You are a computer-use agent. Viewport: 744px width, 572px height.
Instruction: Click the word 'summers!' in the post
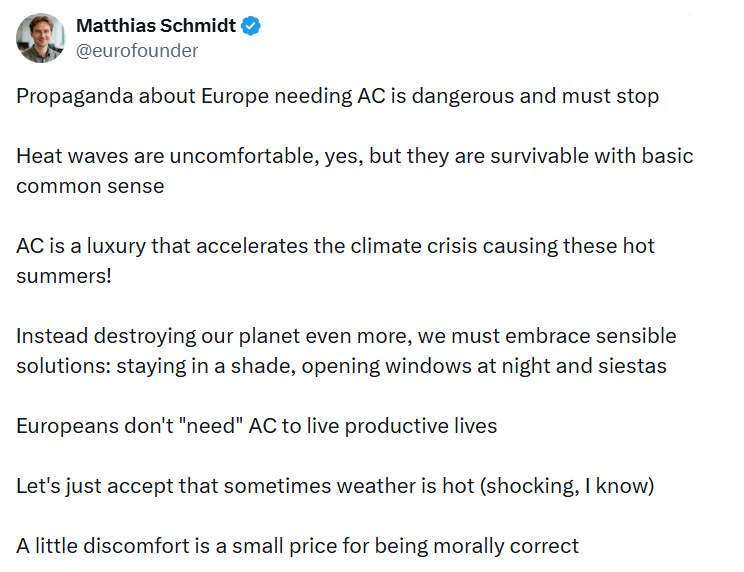pos(64,276)
